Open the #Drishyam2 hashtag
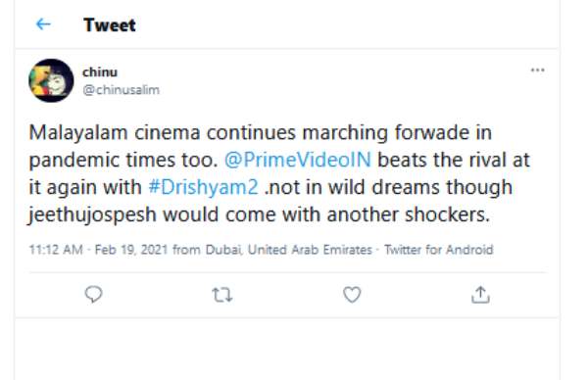 203,187
